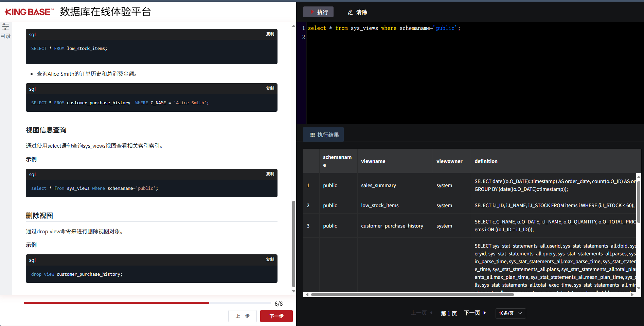Screen dimensions: 644x326
Task: Select the low_stock_items viewname cell
Action: click(x=395, y=205)
